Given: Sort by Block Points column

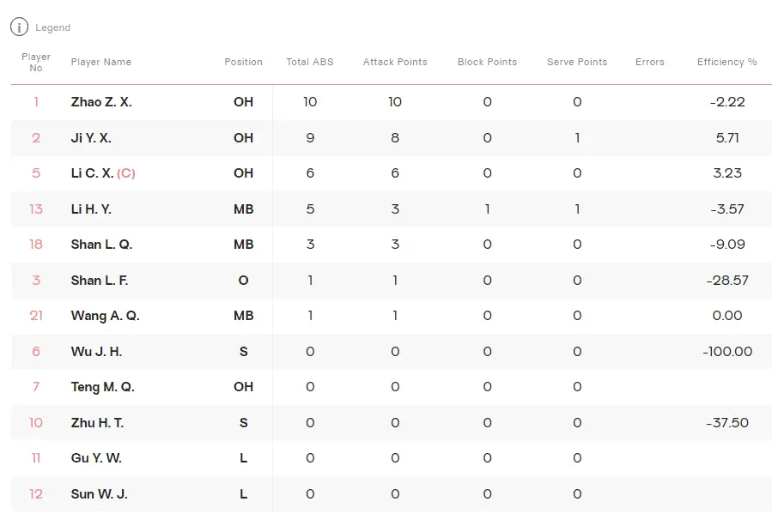Looking at the screenshot, I should click(x=487, y=62).
